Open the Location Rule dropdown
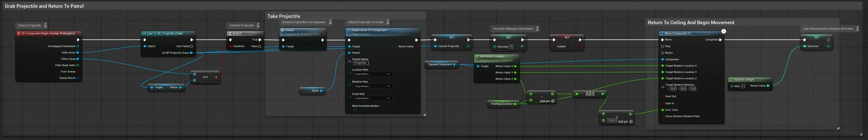Viewport: 868px width, 140px height. 373,74
